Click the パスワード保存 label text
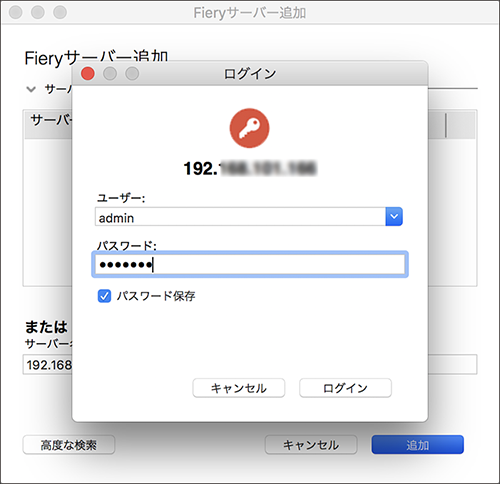Image resolution: width=500 pixels, height=484 pixels. (156, 296)
